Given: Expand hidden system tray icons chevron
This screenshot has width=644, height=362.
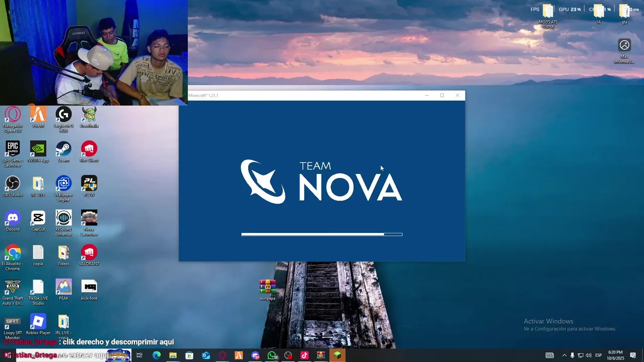Looking at the screenshot, I should [x=564, y=355].
